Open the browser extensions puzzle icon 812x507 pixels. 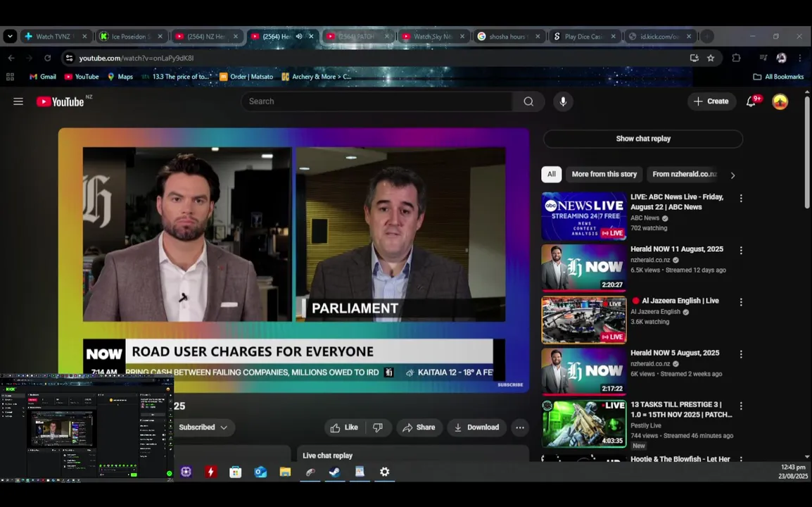[x=736, y=58]
